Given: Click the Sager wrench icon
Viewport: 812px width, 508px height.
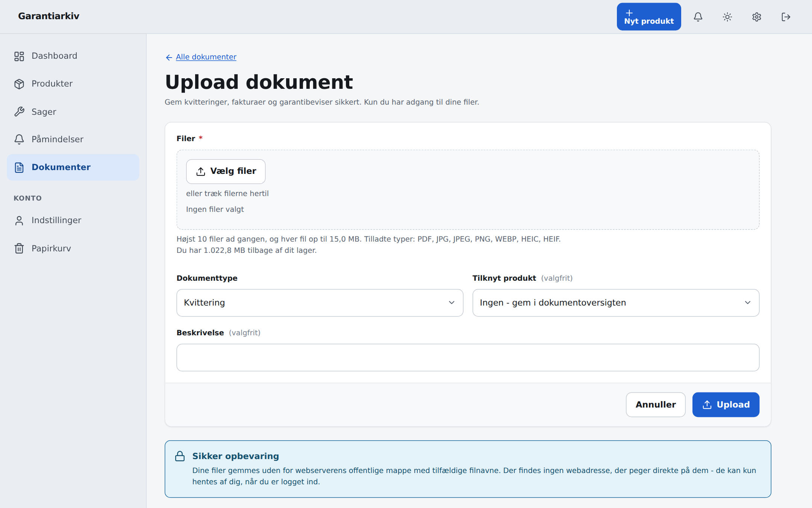Looking at the screenshot, I should pos(19,112).
